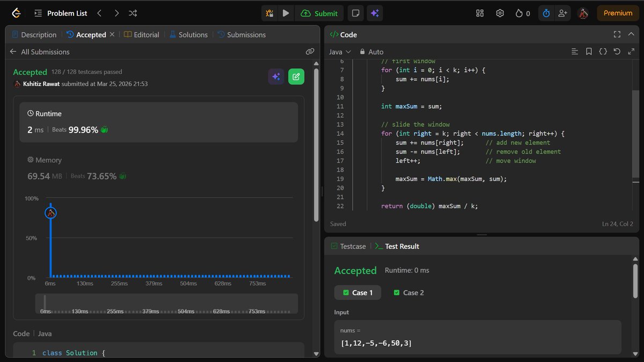Image resolution: width=644 pixels, height=362 pixels.
Task: Click purple AI analyze button in submission
Action: [x=276, y=77]
